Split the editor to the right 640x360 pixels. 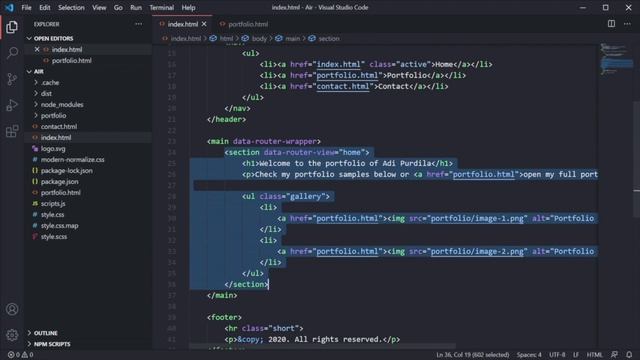[611, 24]
